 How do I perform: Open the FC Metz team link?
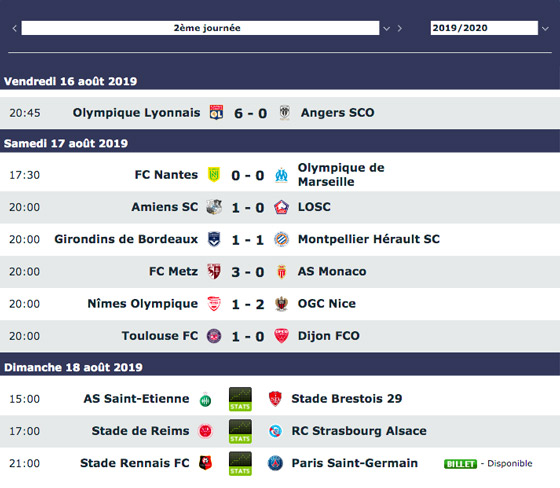tap(173, 272)
